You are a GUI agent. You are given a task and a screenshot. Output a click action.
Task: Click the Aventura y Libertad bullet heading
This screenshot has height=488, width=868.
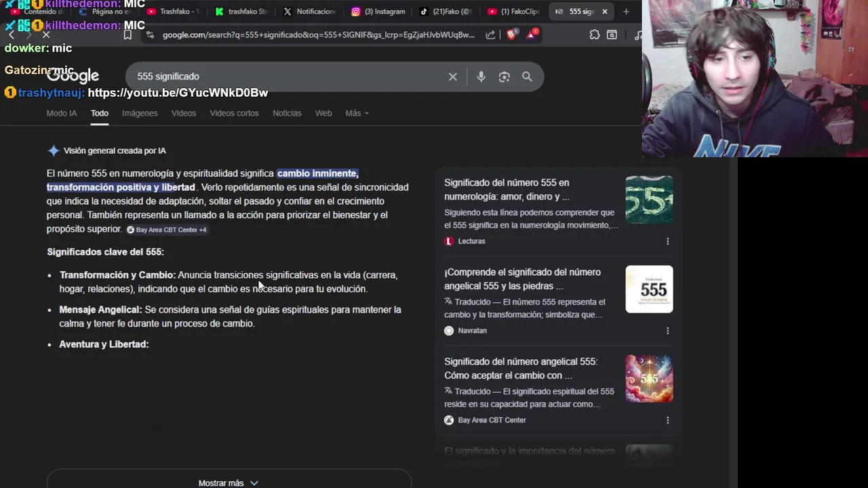(x=104, y=344)
